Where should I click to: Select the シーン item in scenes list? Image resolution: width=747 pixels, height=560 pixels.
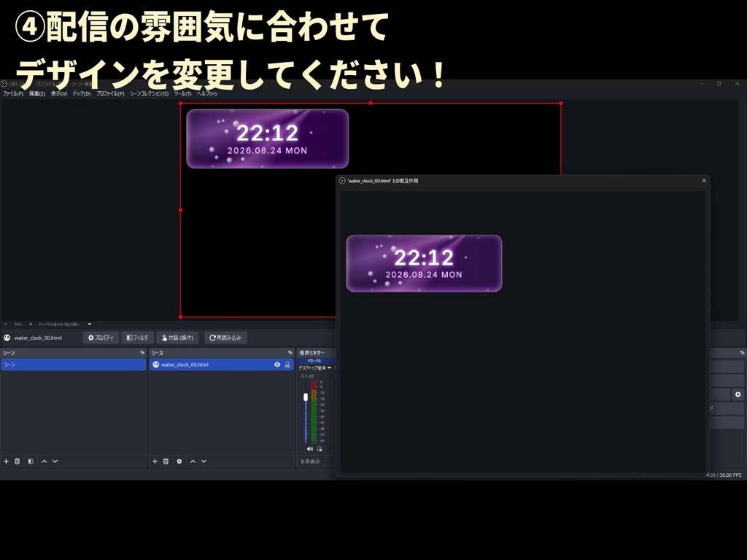74,365
